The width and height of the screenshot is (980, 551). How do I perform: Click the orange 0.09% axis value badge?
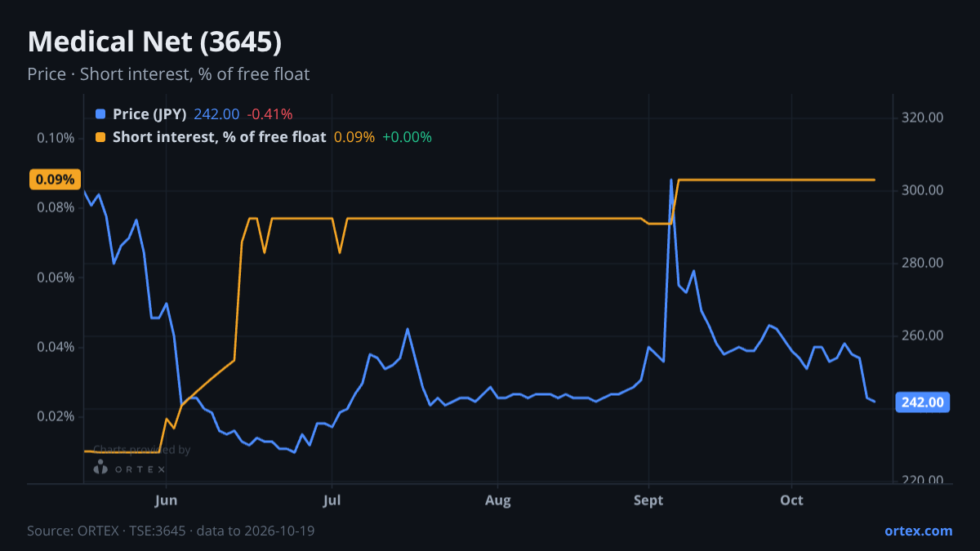[55, 180]
